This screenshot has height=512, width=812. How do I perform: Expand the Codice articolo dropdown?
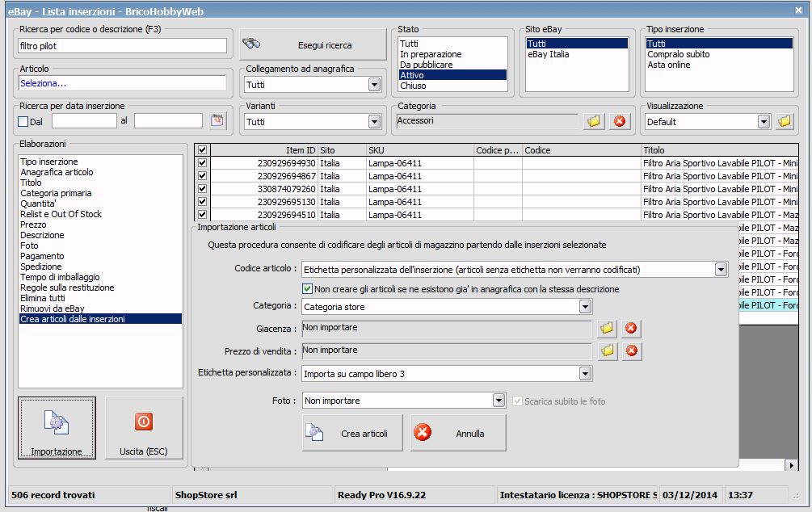(721, 269)
